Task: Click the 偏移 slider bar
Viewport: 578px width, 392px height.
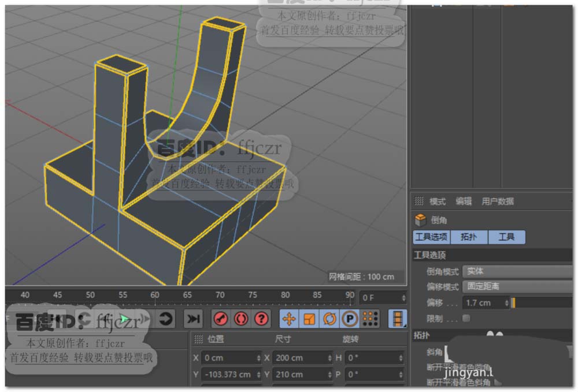Action: pyautogui.click(x=542, y=303)
